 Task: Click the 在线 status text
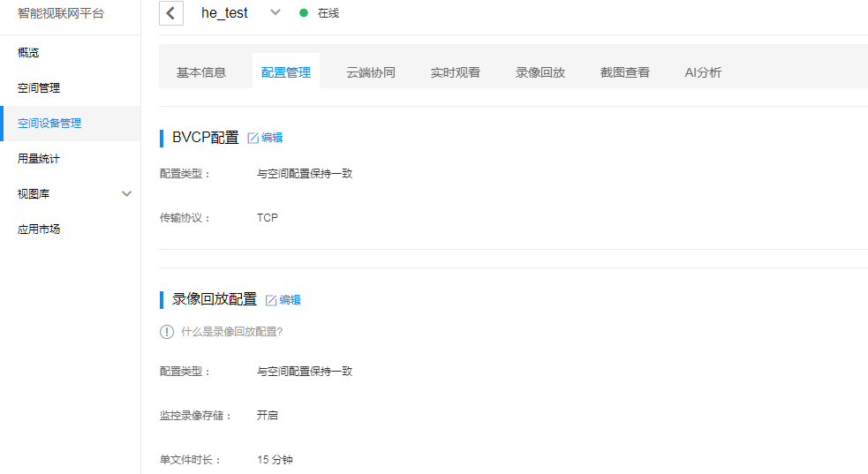328,13
